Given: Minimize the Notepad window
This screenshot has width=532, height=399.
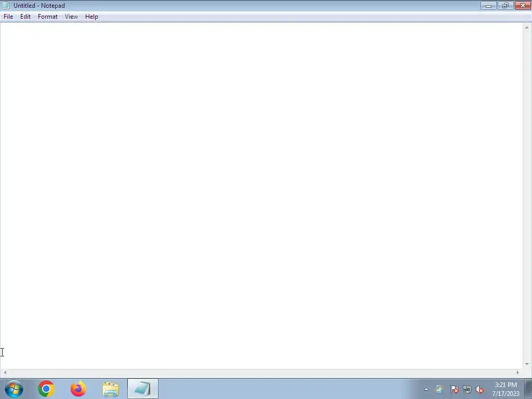Looking at the screenshot, I should click(x=488, y=5).
